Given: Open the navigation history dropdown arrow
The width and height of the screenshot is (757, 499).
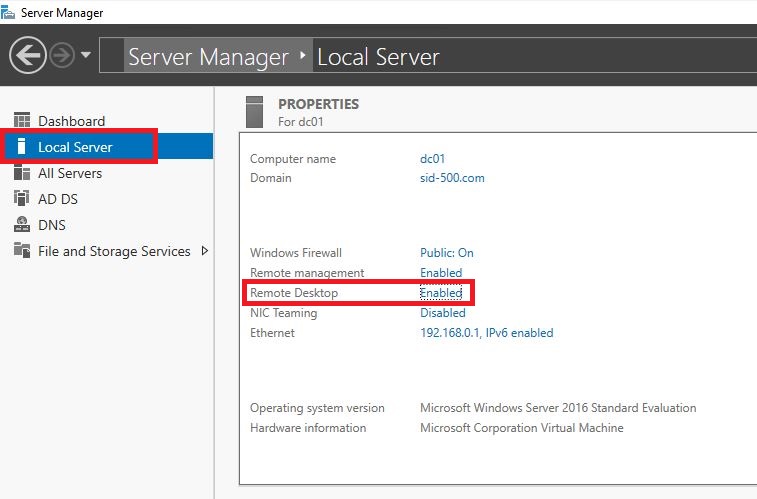Looking at the screenshot, I should pyautogui.click(x=86, y=55).
